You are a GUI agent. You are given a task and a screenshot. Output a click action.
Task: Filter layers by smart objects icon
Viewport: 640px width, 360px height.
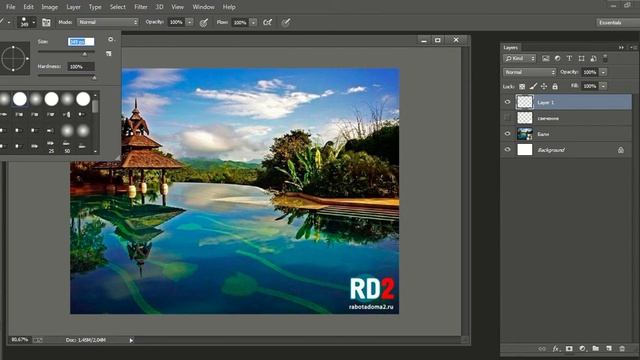[x=593, y=58]
